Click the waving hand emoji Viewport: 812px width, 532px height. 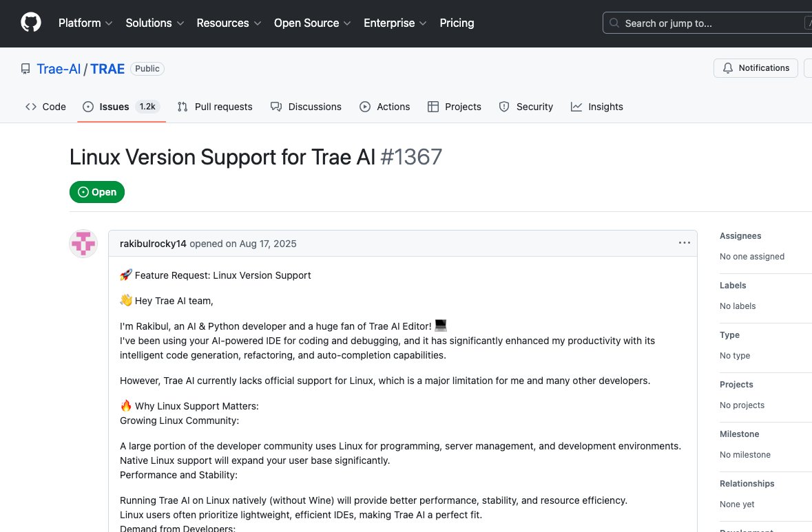pyautogui.click(x=126, y=300)
